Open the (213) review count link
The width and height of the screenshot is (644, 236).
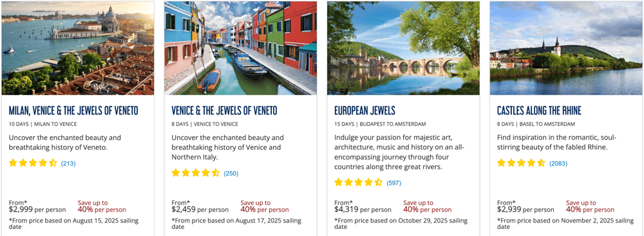(x=68, y=163)
